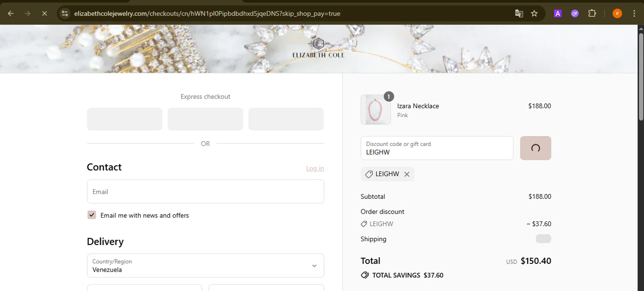Click the order discount LEIGHW tag icon
The width and height of the screenshot is (644, 291).
pyautogui.click(x=364, y=224)
